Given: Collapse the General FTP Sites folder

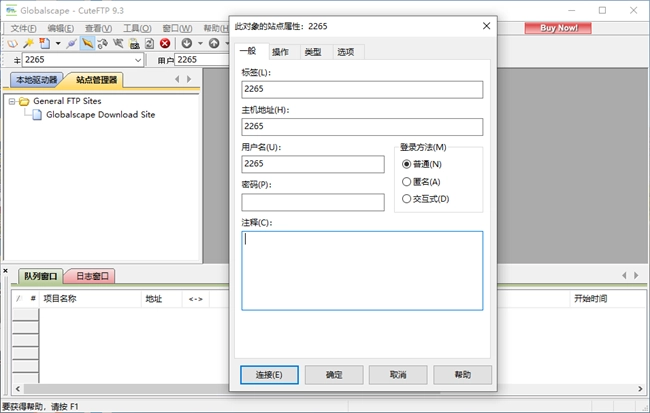Looking at the screenshot, I should (x=12, y=101).
